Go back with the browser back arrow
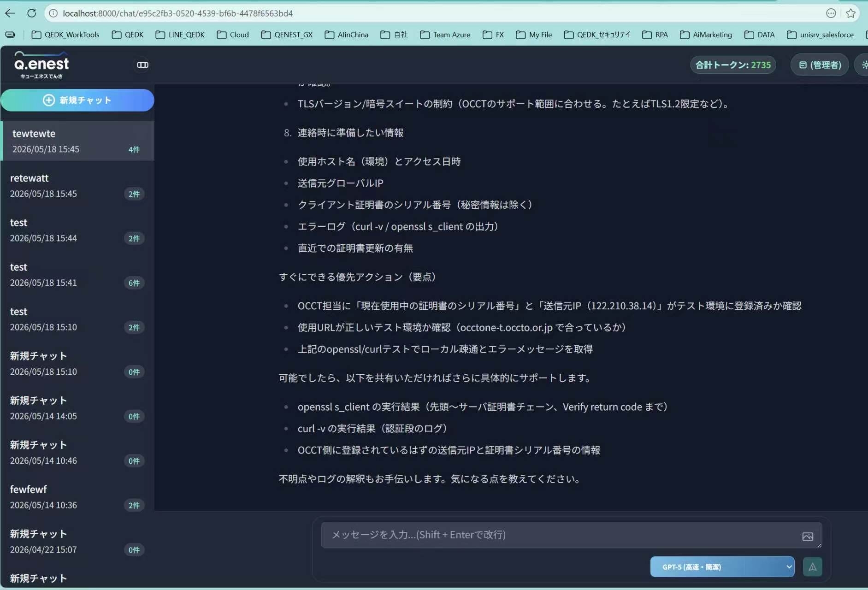The height and width of the screenshot is (590, 868). (10, 13)
